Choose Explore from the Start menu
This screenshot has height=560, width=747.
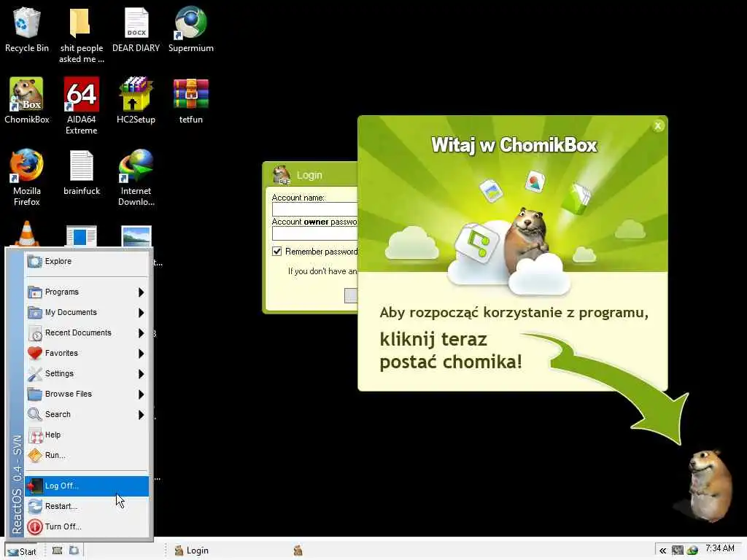87,262
